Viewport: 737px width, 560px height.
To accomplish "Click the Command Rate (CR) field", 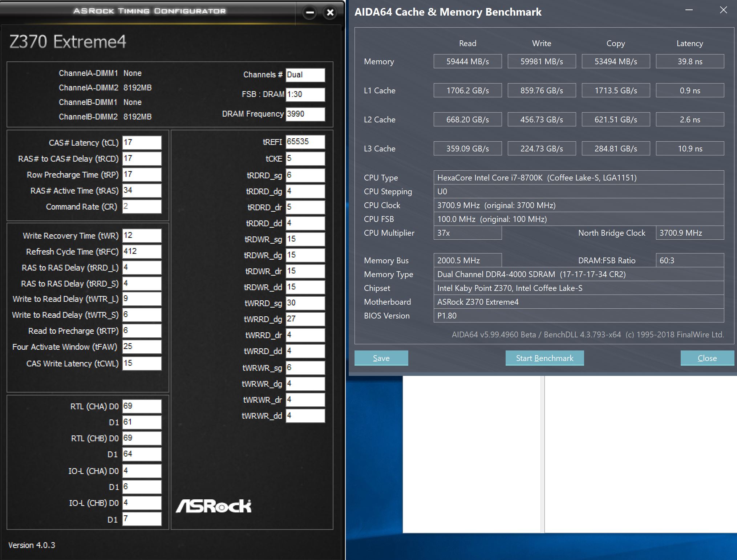I will pos(142,206).
